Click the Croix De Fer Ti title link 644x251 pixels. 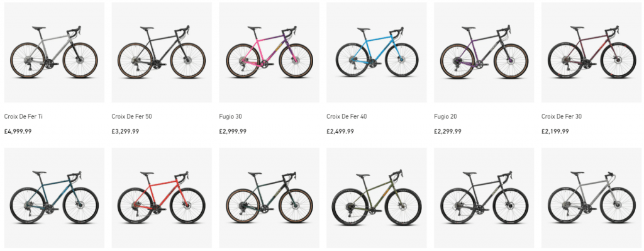tap(23, 116)
